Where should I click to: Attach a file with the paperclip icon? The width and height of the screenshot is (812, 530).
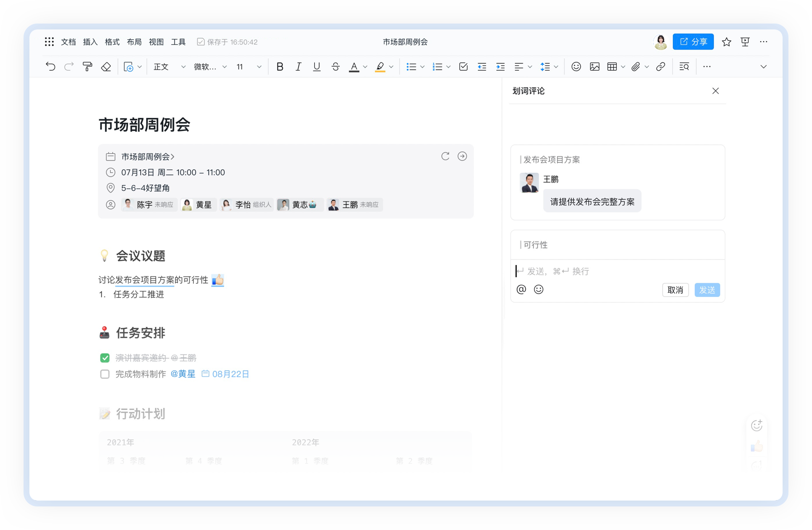(636, 66)
